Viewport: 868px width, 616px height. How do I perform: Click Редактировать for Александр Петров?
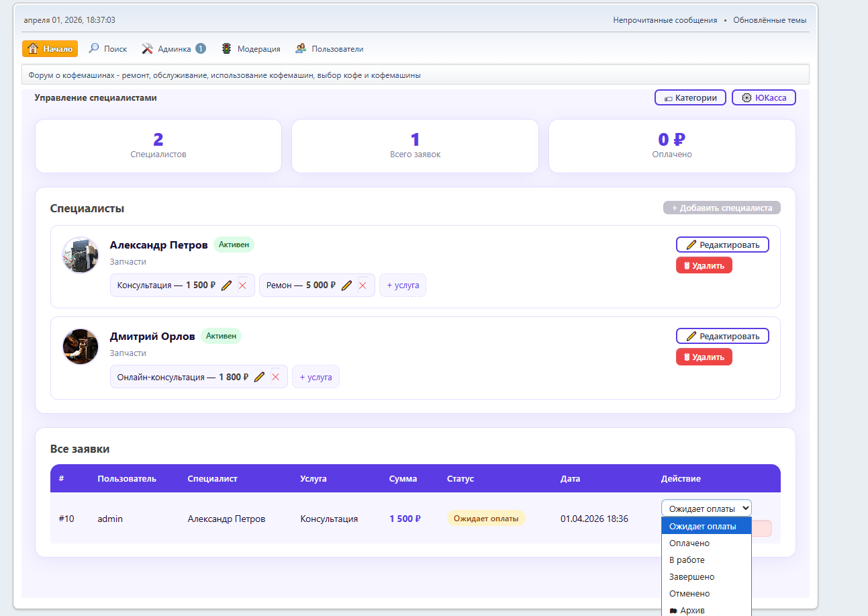pos(722,245)
